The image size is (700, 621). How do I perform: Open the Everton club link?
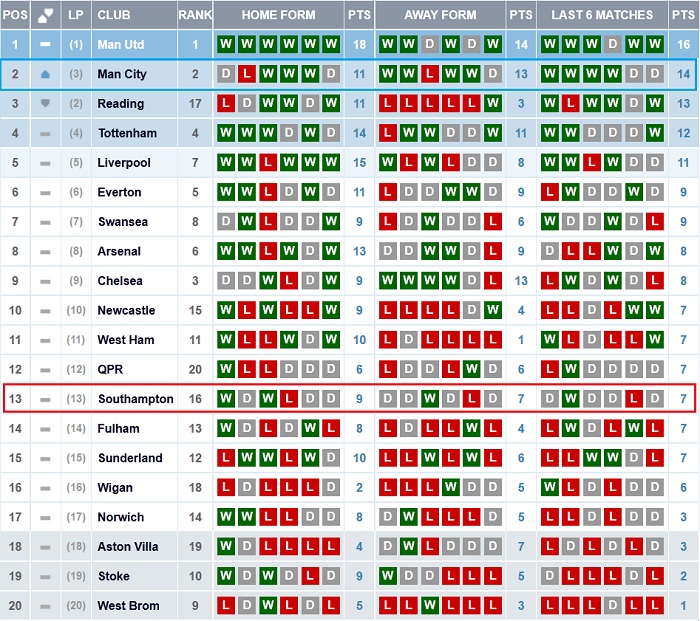119,192
